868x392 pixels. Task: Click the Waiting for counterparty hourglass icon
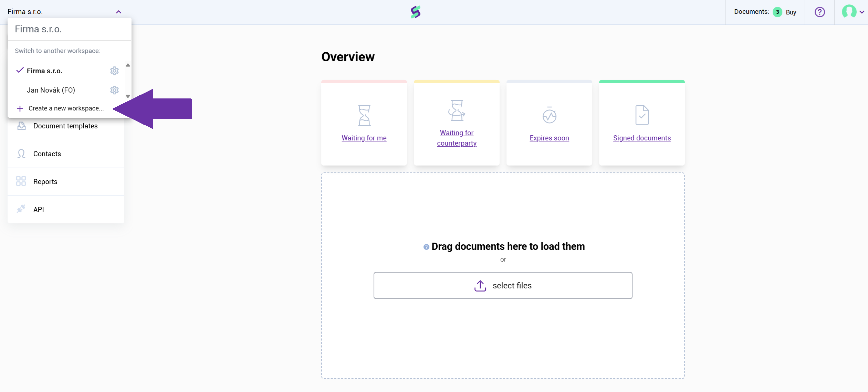[457, 110]
